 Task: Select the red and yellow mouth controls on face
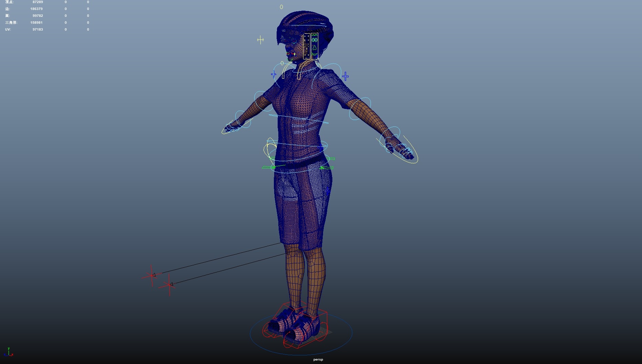(x=291, y=54)
